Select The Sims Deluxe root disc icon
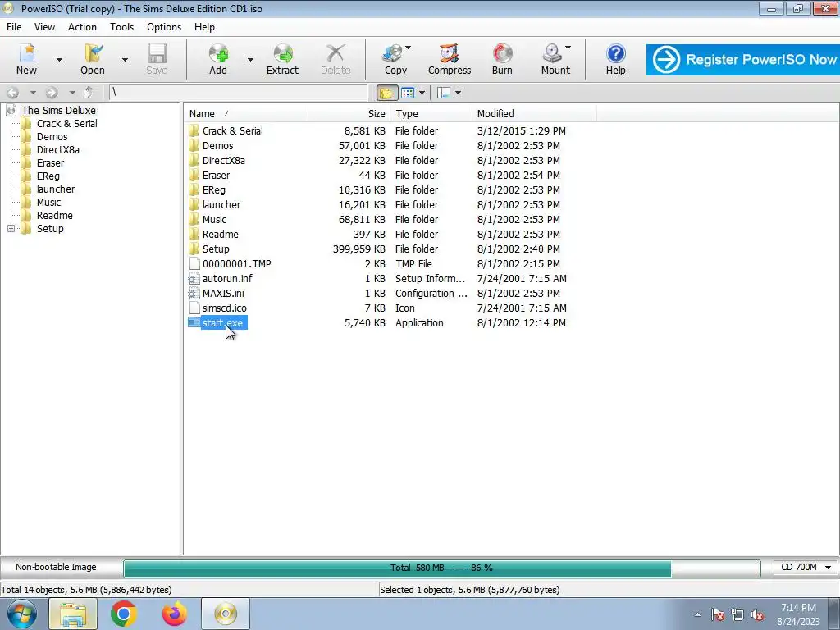 (11, 111)
